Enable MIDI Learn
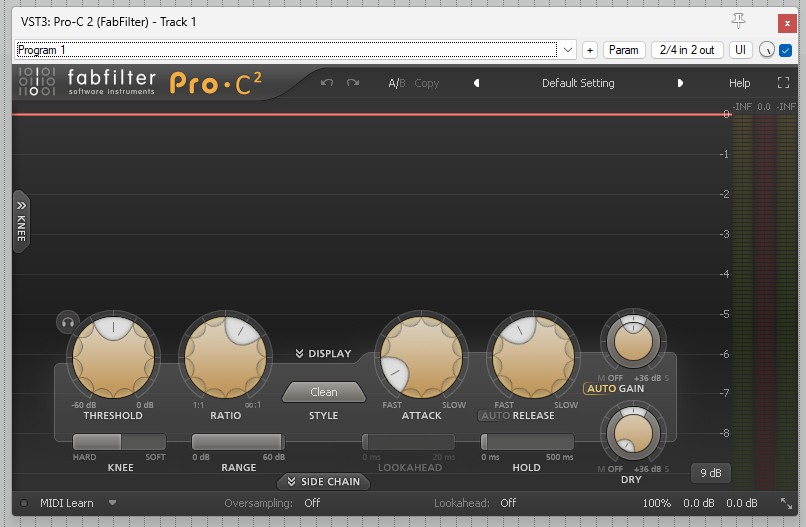 [67, 503]
